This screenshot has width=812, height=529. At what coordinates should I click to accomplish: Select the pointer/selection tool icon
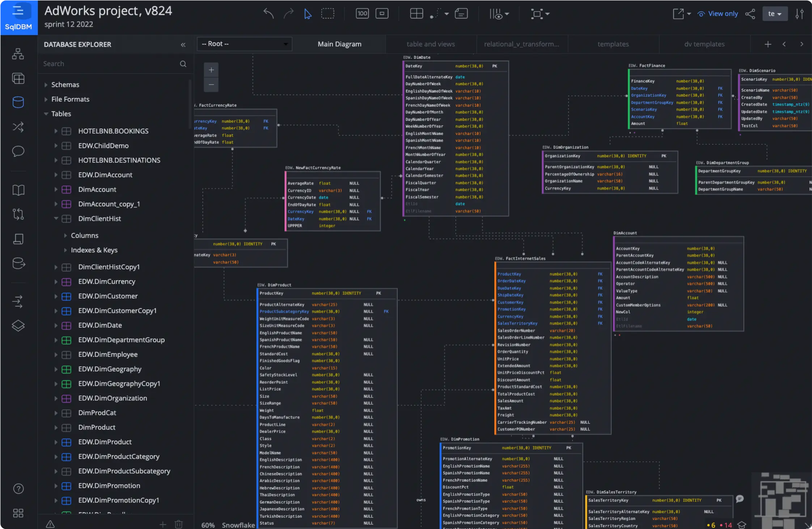coord(308,13)
